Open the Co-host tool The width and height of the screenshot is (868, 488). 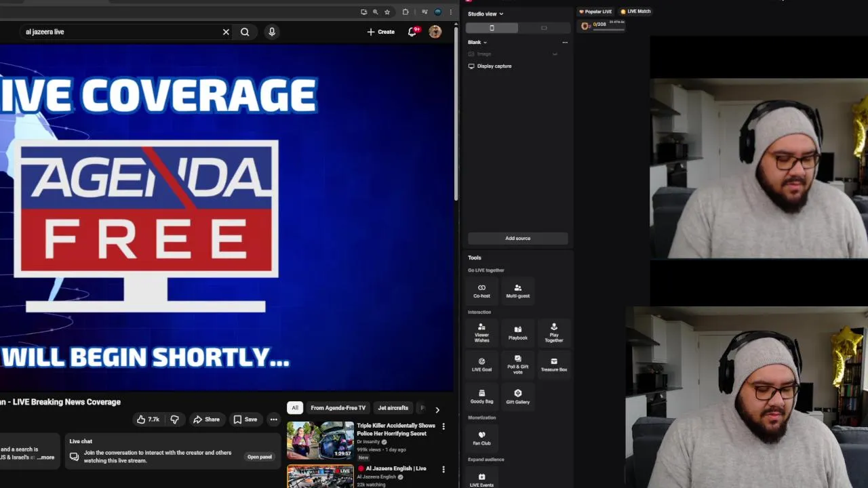point(481,291)
